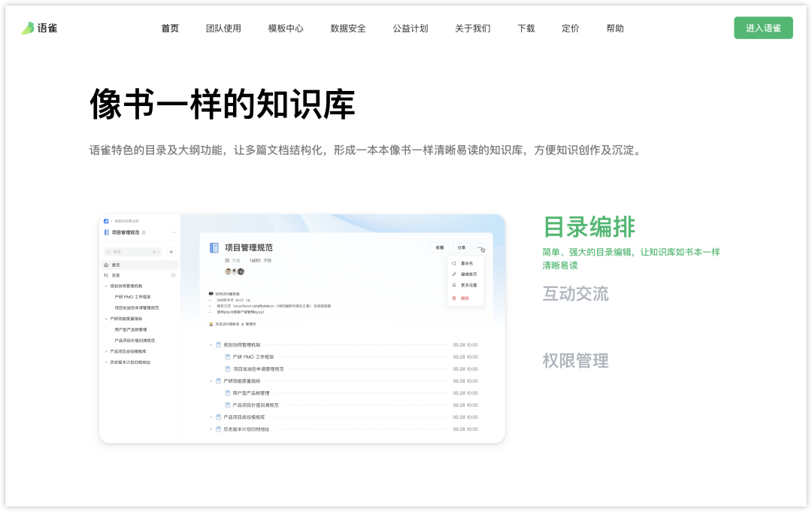Click the 语雀 logo in the header
This screenshot has height=512, width=812.
39,28
